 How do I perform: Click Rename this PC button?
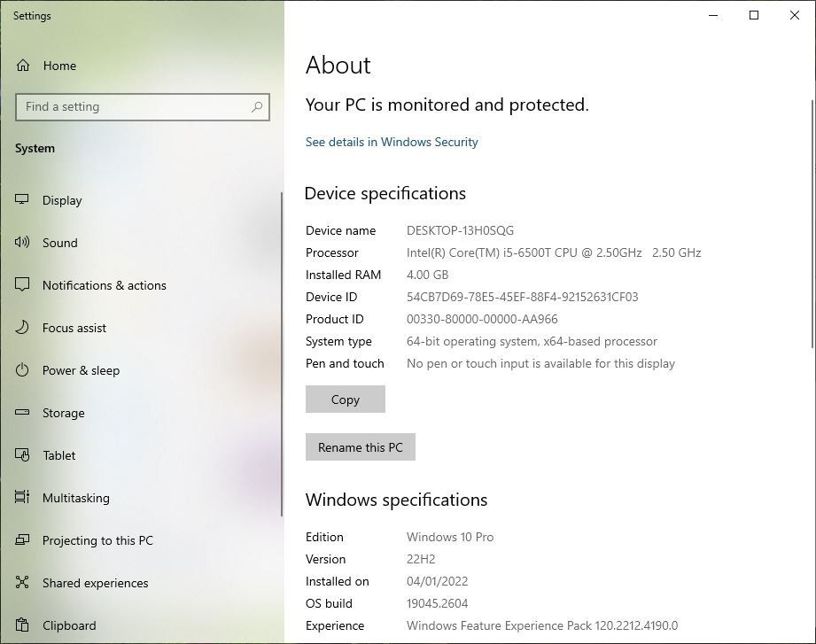(x=360, y=446)
